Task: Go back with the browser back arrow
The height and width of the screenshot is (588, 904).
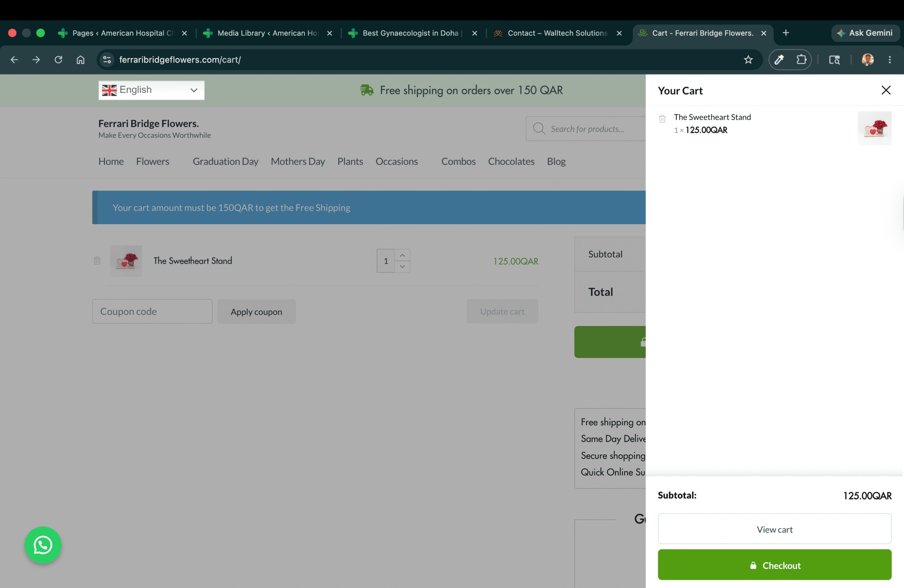Action: coord(14,60)
